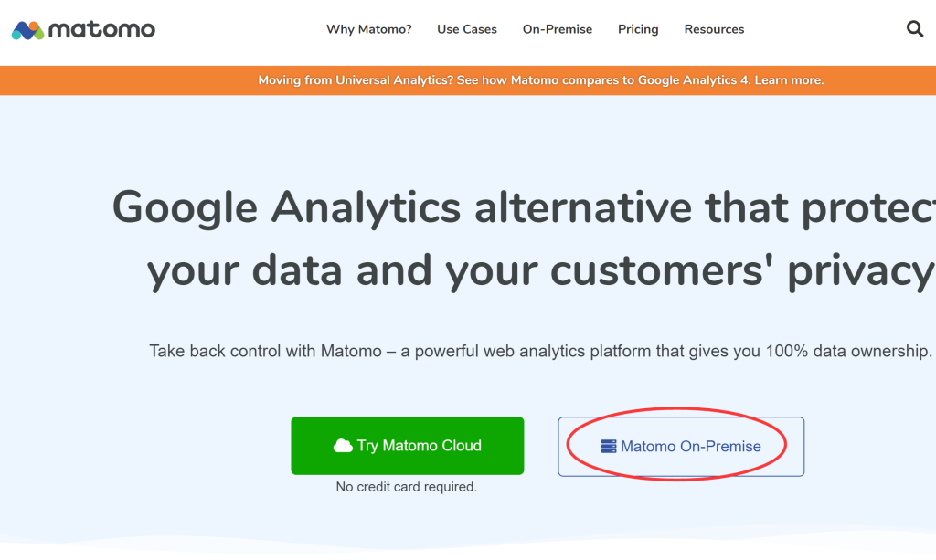Open the Resources menu
Screen dimensions: 936x560
714,29
